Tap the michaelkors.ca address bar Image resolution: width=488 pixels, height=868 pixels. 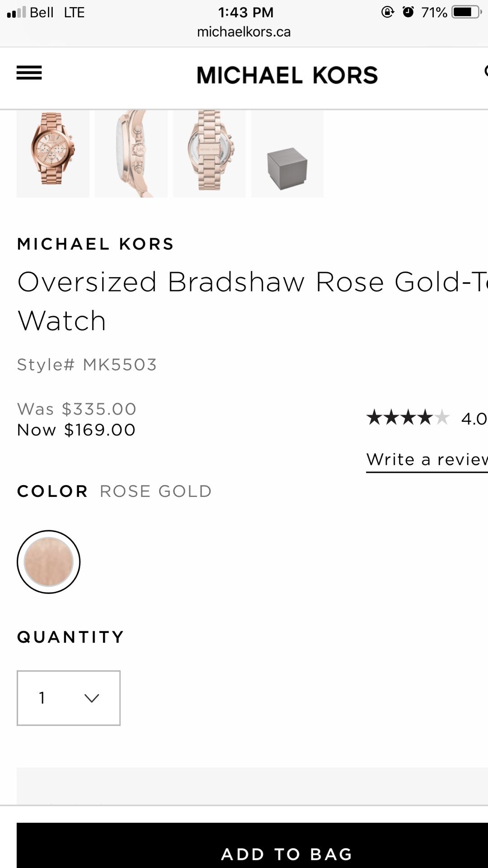[244, 32]
